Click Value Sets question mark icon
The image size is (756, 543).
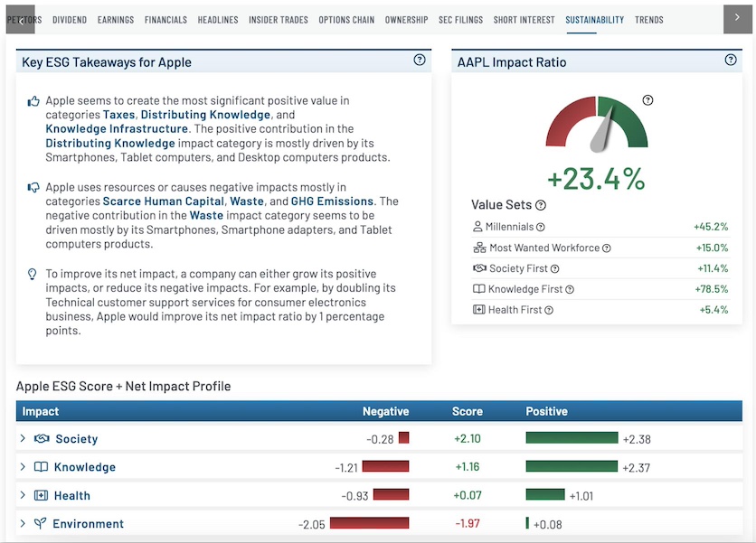(x=541, y=205)
